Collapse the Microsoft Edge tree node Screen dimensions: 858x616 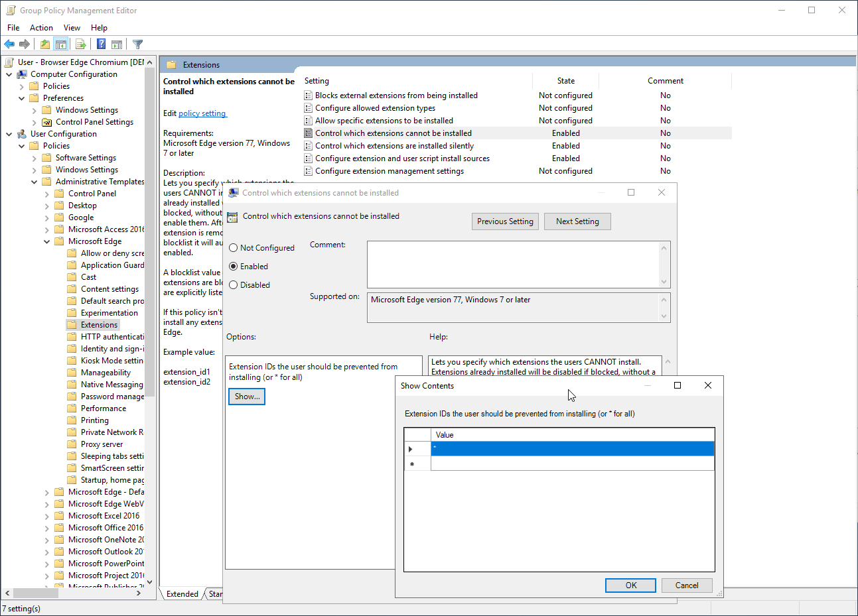[46, 241]
